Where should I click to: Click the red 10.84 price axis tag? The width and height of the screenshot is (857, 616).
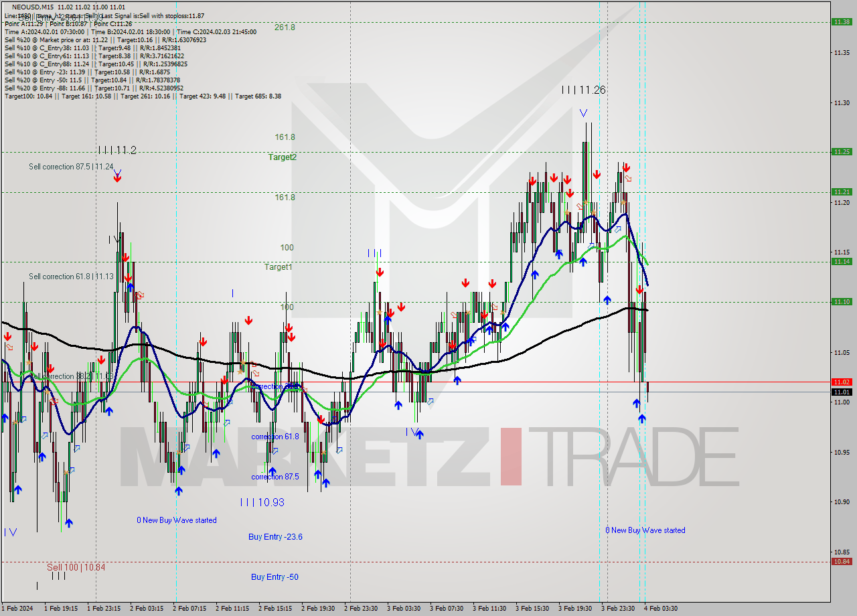point(842,562)
